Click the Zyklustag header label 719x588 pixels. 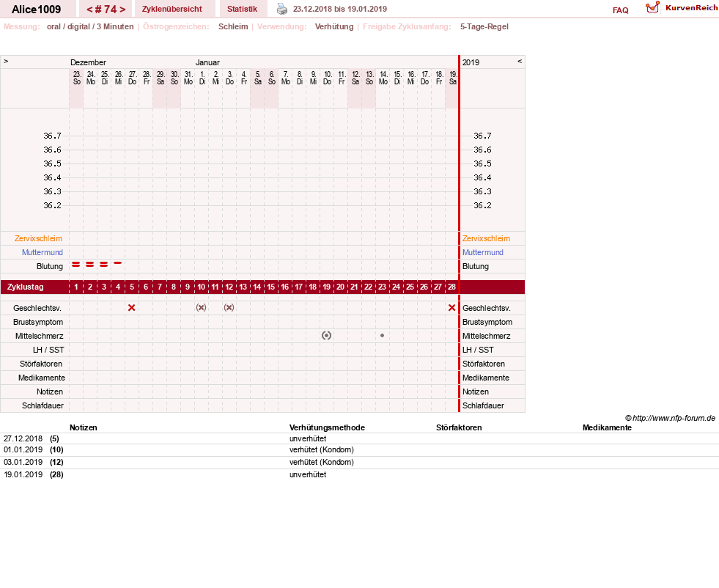coord(25,287)
